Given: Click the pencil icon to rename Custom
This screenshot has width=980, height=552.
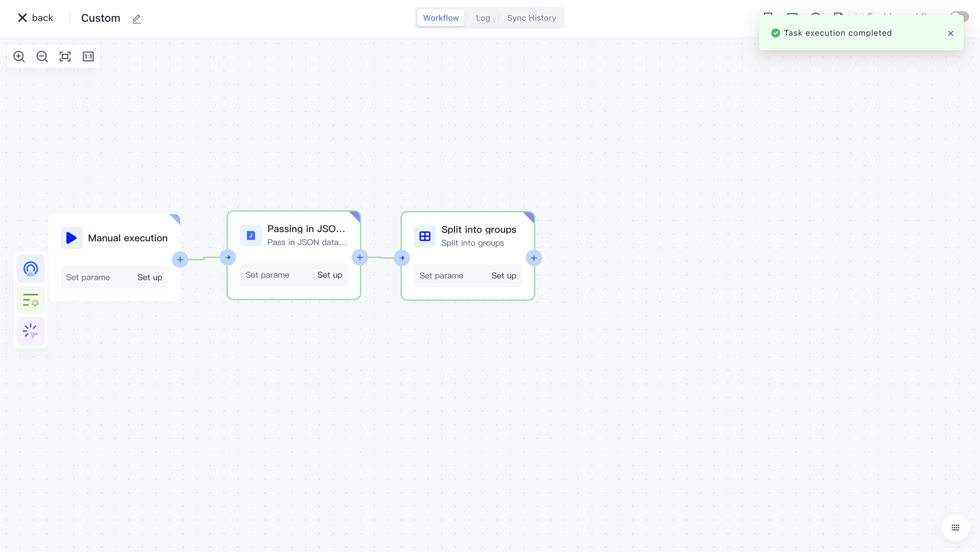Looking at the screenshot, I should point(137,19).
